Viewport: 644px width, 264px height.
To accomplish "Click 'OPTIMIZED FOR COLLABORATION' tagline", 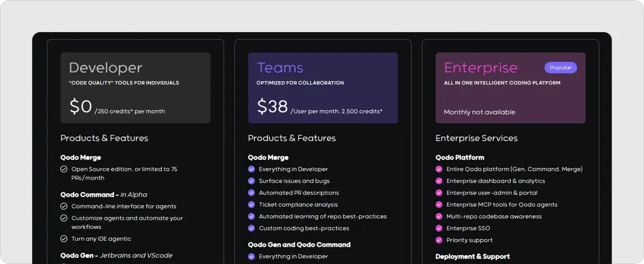I will [x=300, y=83].
